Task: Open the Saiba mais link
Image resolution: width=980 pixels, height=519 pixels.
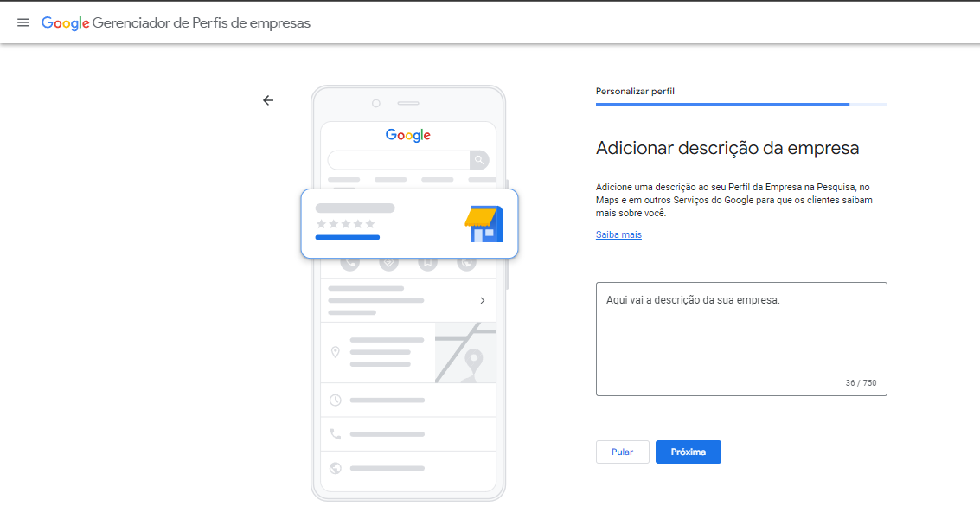Action: coord(618,234)
